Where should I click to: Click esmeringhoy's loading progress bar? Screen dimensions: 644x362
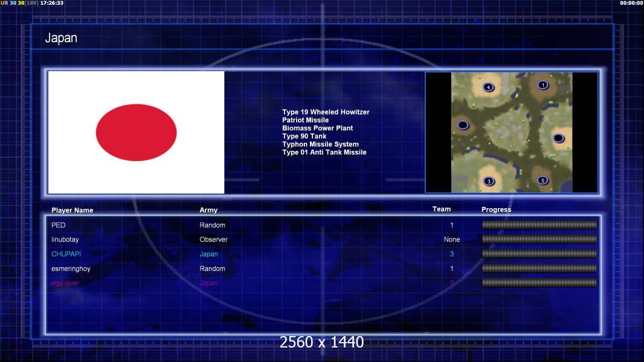pos(539,268)
